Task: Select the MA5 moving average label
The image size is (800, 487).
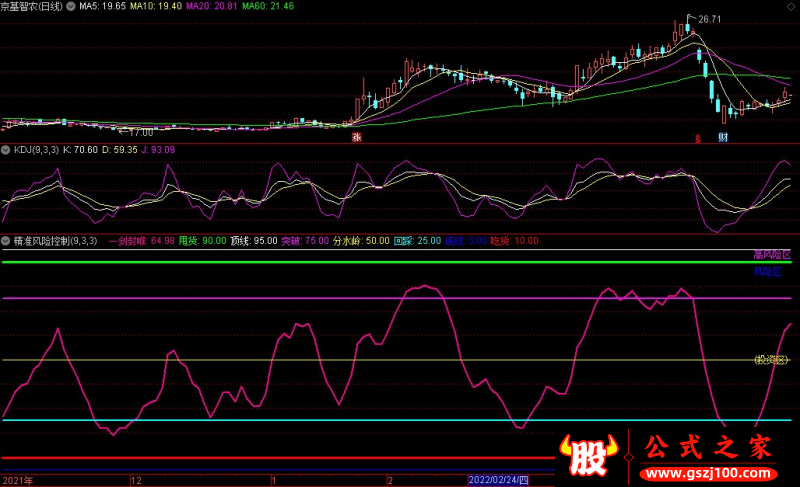Action: coord(102,6)
